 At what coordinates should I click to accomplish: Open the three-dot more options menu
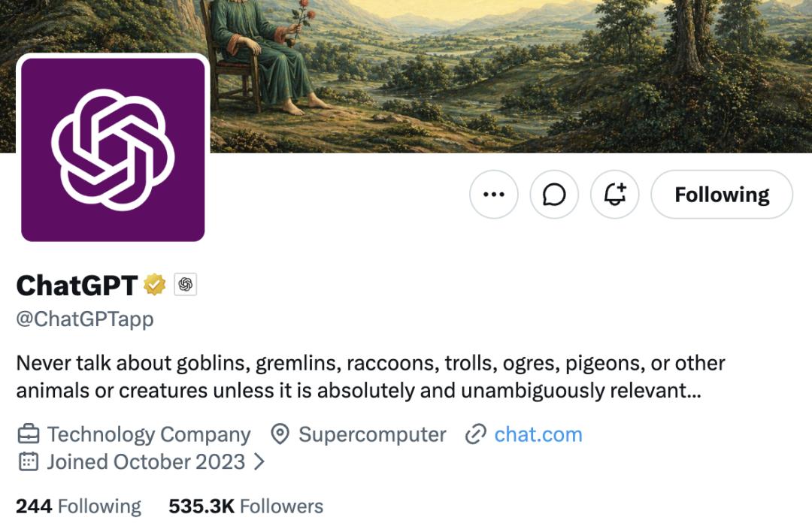(494, 195)
